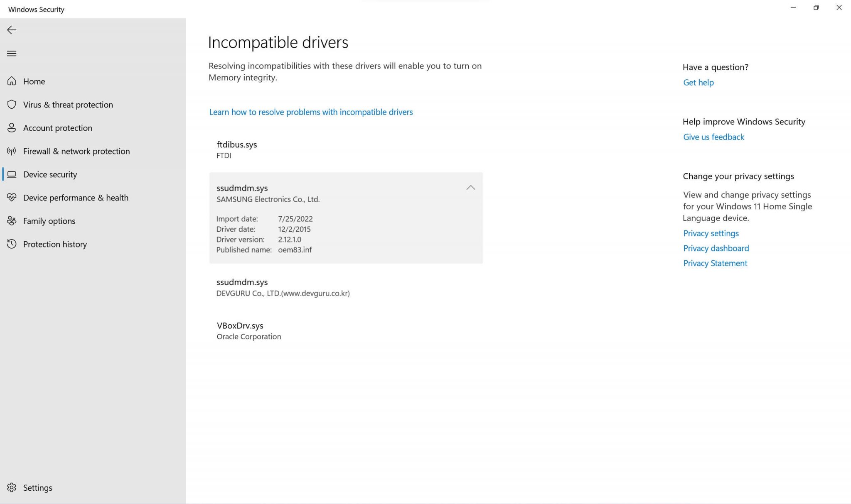Click the Device performance & health heart icon

click(12, 198)
